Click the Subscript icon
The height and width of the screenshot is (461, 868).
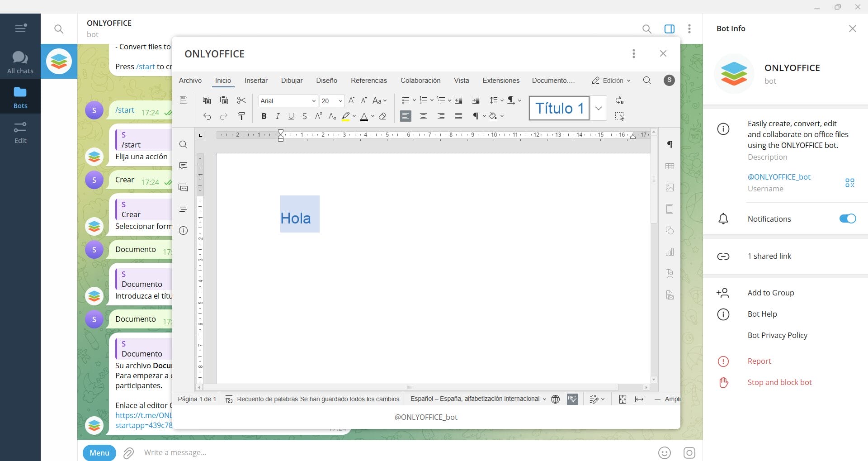click(x=332, y=116)
